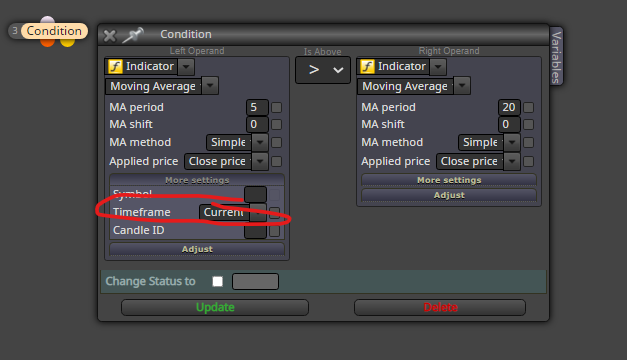Toggle the checkbox beside Right Operand MA shift
The height and width of the screenshot is (360, 627).
tap(528, 124)
